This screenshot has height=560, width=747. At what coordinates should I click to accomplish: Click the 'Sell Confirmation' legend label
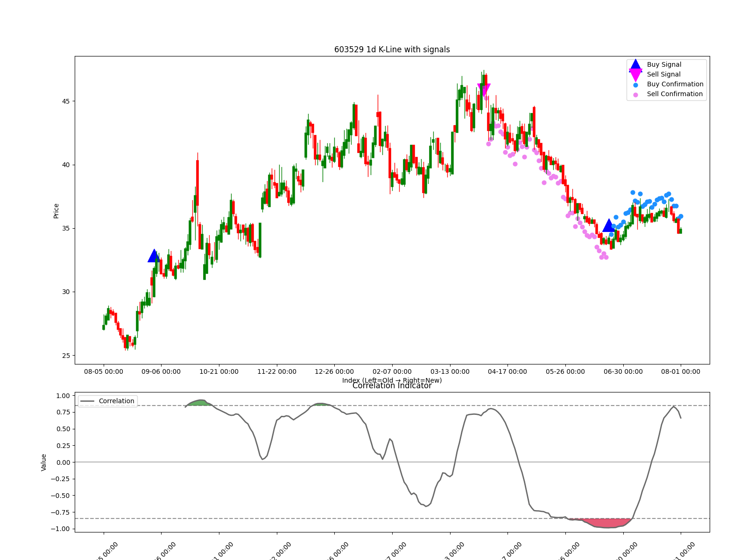point(675,94)
